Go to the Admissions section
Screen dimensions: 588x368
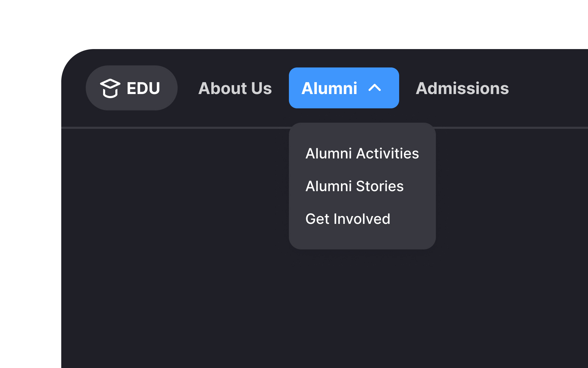tap(462, 88)
